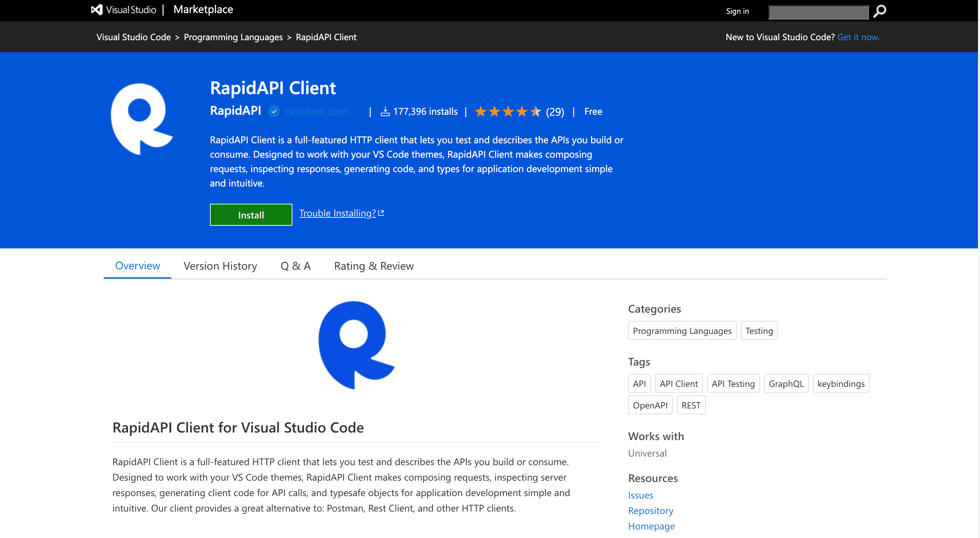Click the GraphQL tag
Image resolution: width=980 pixels, height=538 pixels.
(786, 383)
